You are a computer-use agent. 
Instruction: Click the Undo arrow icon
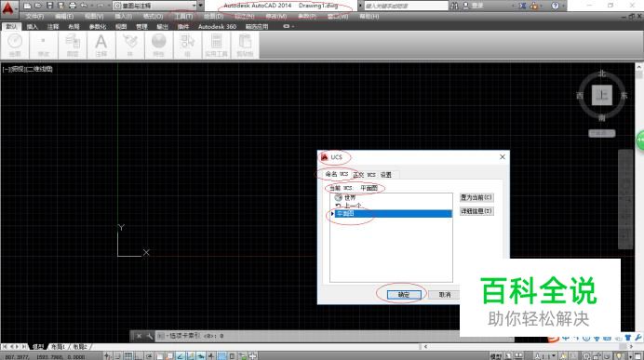coord(84,6)
